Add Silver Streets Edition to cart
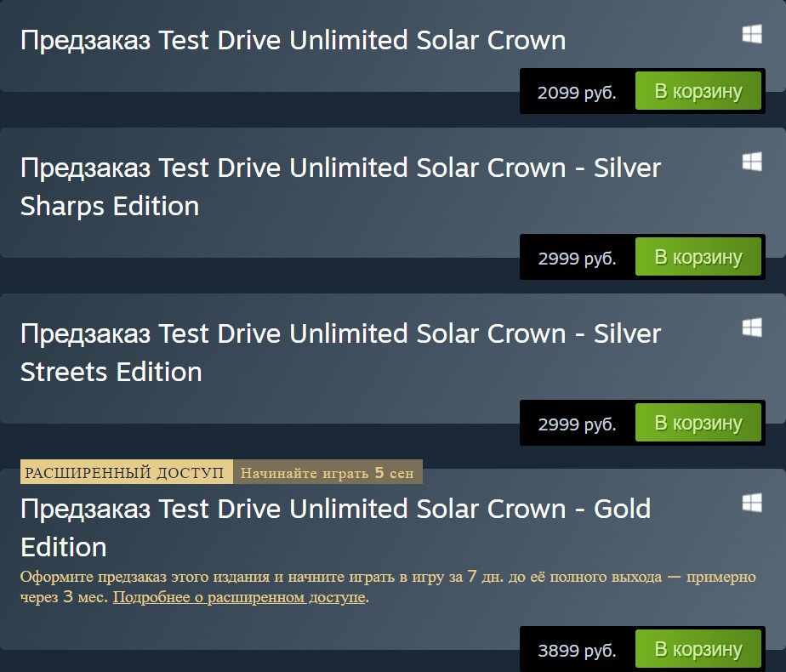Viewport: 786px width, 672px height. [698, 423]
